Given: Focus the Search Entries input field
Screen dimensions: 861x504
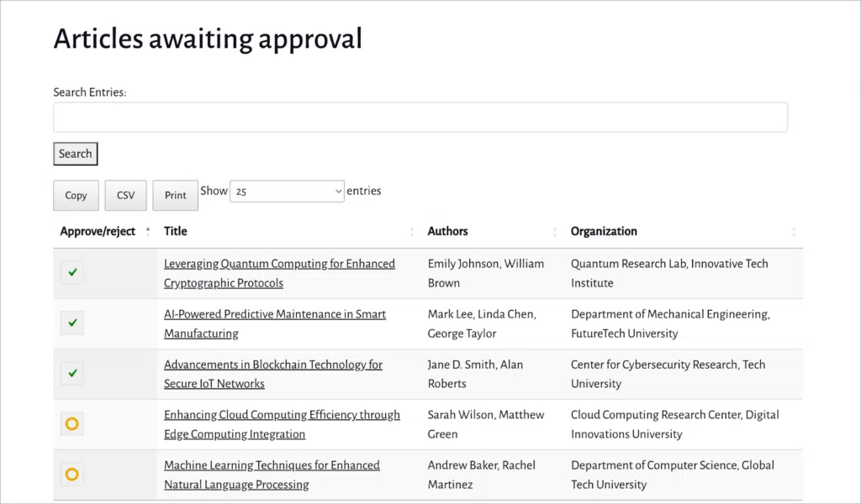Looking at the screenshot, I should 420,118.
